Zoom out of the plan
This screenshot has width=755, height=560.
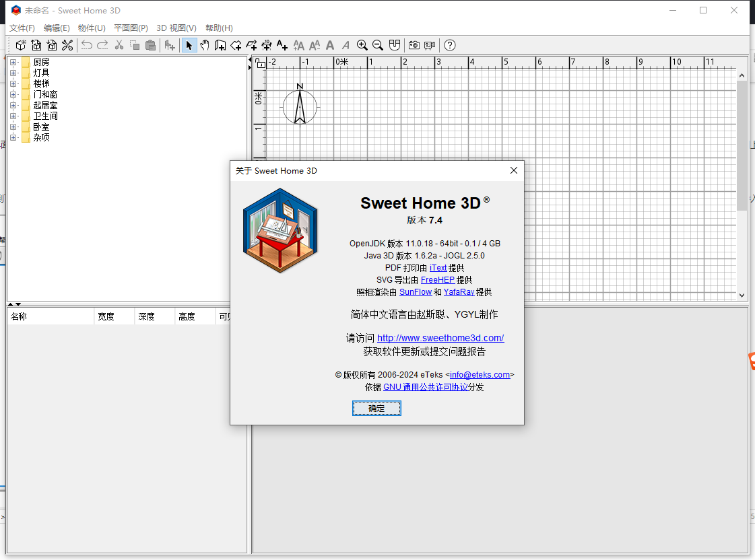(378, 45)
